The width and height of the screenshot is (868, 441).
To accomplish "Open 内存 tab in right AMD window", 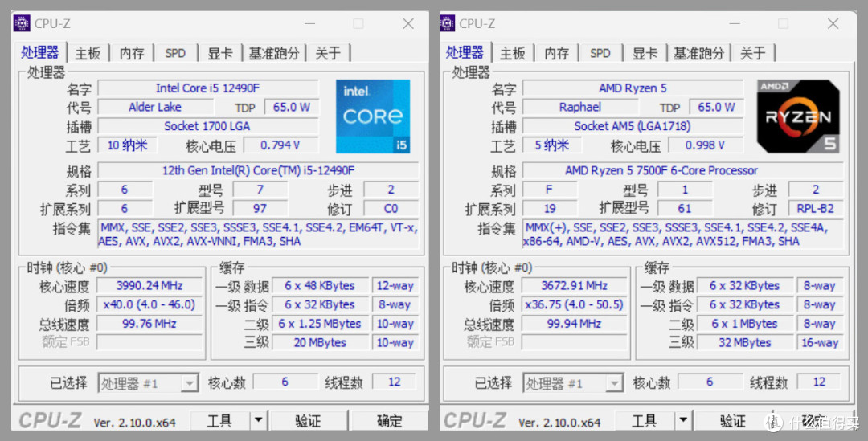I will click(556, 53).
